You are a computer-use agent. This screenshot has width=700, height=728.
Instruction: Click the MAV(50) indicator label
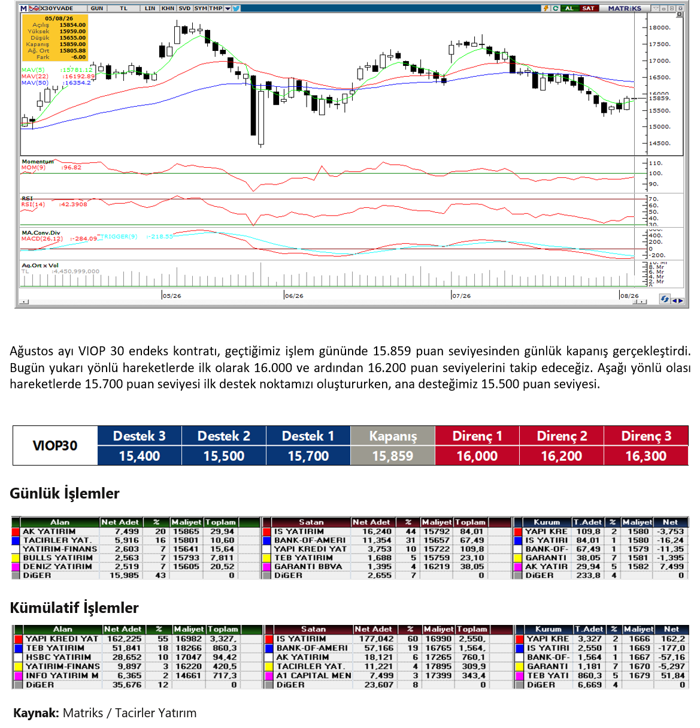[x=35, y=83]
